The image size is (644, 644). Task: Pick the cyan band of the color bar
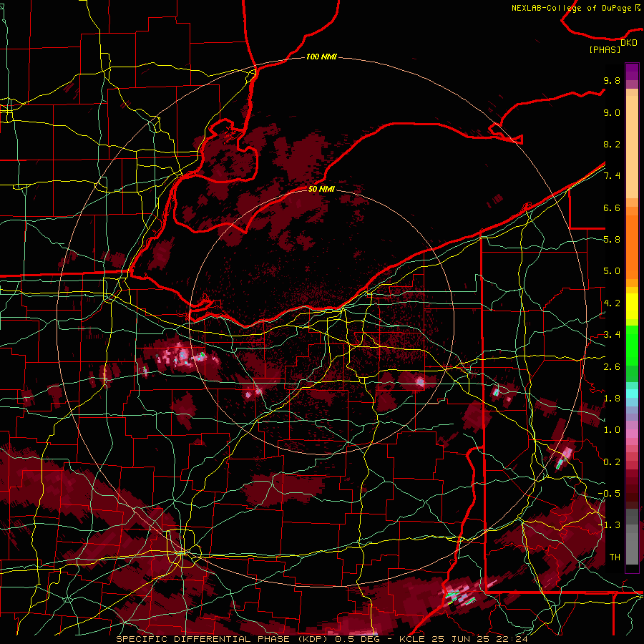pyautogui.click(x=632, y=394)
